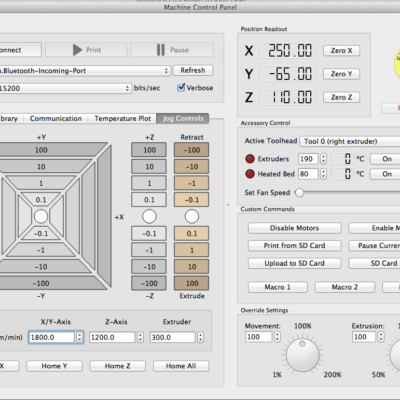Click the X/Y-Axis feedrate stepper arrows
The height and width of the screenshot is (400, 400).
point(79,337)
